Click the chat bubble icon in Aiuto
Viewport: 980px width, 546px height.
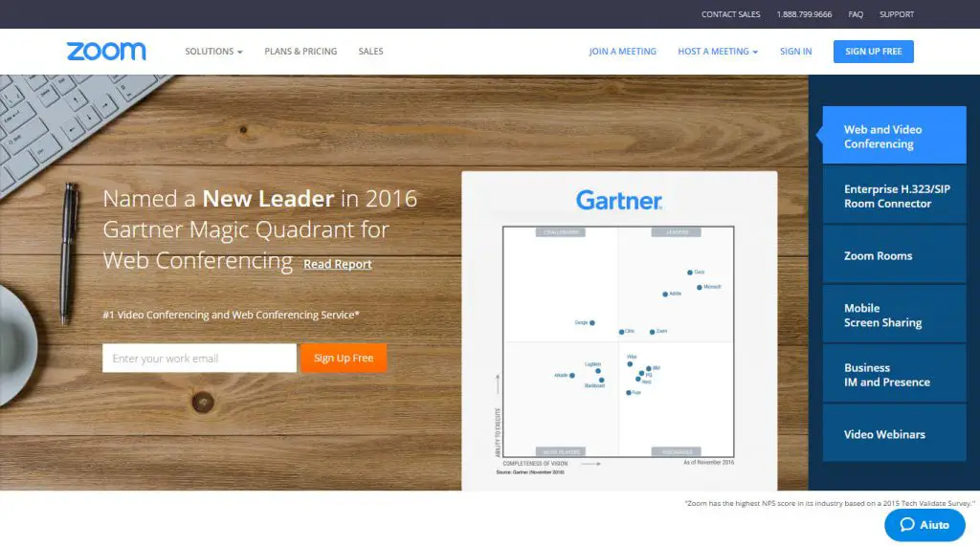907,525
